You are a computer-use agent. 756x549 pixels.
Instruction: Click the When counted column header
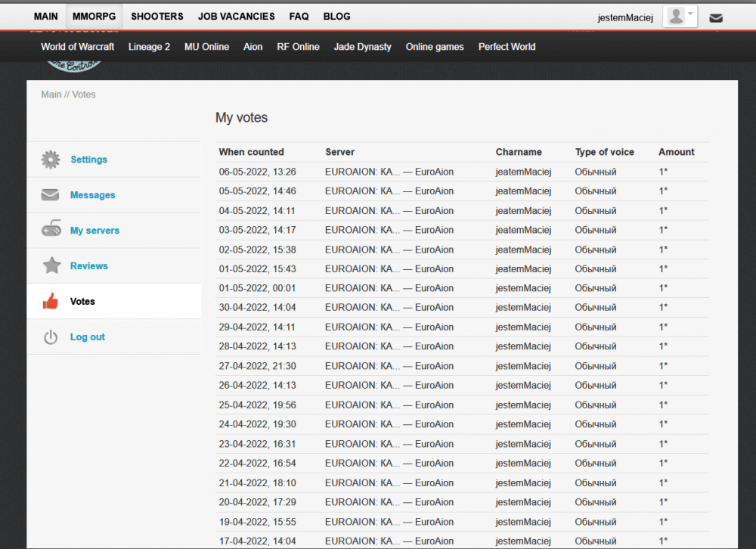click(251, 152)
